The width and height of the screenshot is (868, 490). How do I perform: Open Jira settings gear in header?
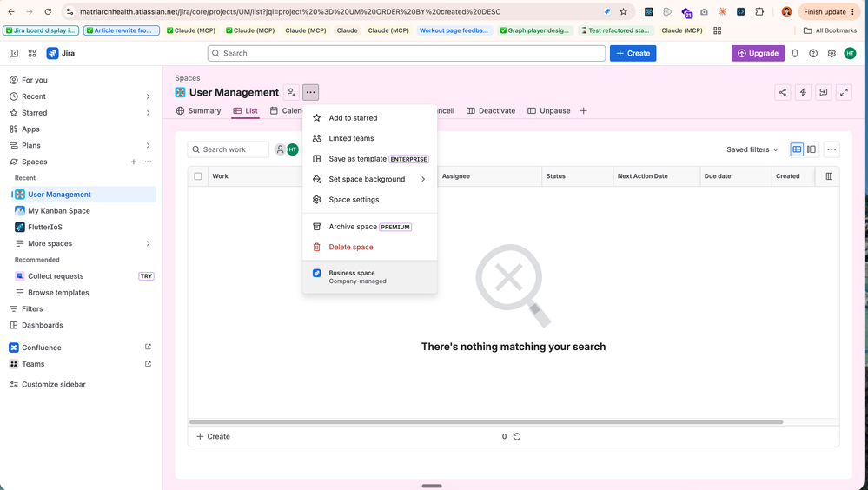pyautogui.click(x=832, y=53)
